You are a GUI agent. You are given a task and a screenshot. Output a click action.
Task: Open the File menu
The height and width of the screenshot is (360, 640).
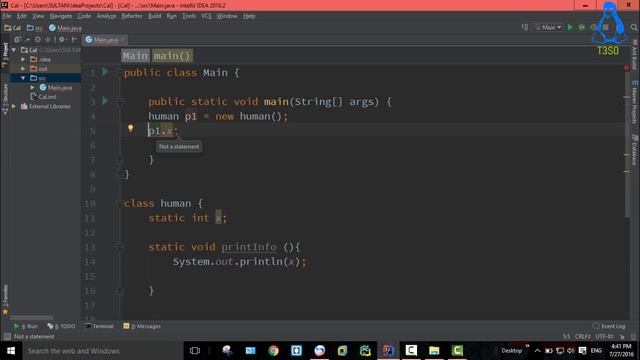click(x=7, y=16)
